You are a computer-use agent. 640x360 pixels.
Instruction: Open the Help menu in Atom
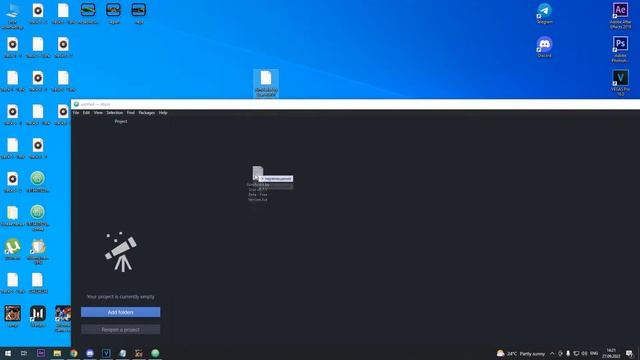(x=163, y=113)
